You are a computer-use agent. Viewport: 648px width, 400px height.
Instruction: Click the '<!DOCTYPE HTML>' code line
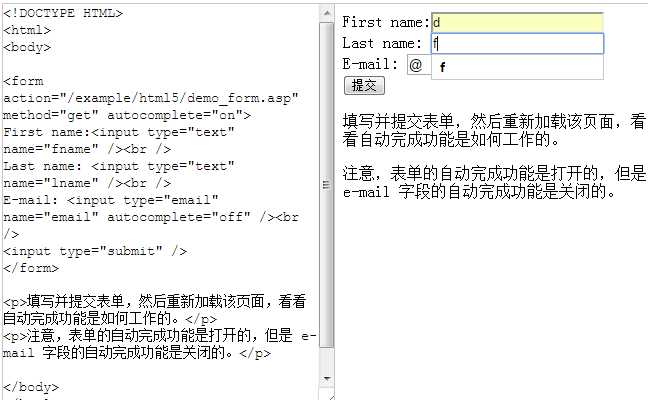pos(63,13)
